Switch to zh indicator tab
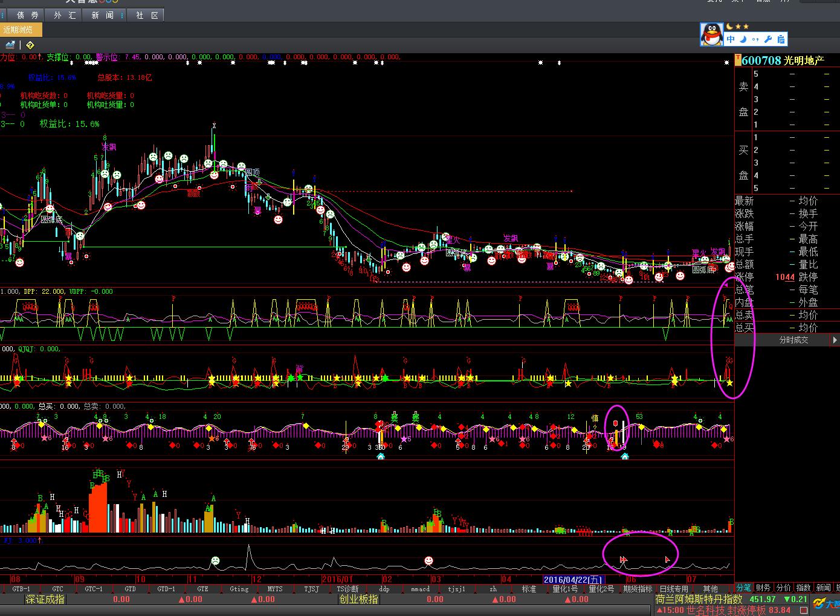Image resolution: width=840 pixels, height=616 pixels. (493, 588)
